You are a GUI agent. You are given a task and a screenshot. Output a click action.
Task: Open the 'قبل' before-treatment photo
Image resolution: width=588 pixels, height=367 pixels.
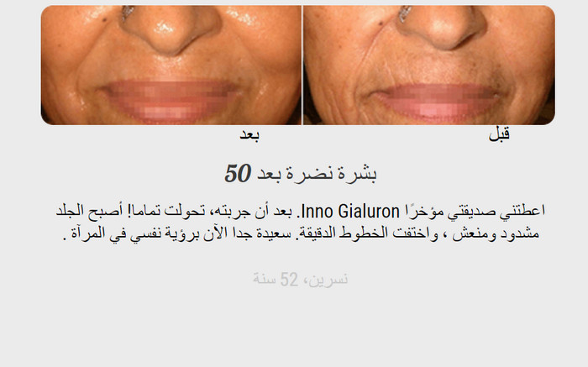pos(429,65)
